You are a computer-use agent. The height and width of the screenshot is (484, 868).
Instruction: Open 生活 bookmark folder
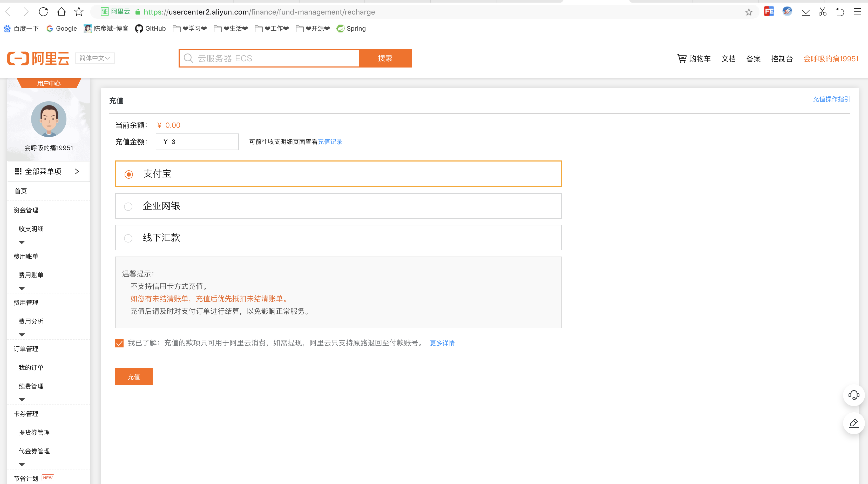(231, 28)
